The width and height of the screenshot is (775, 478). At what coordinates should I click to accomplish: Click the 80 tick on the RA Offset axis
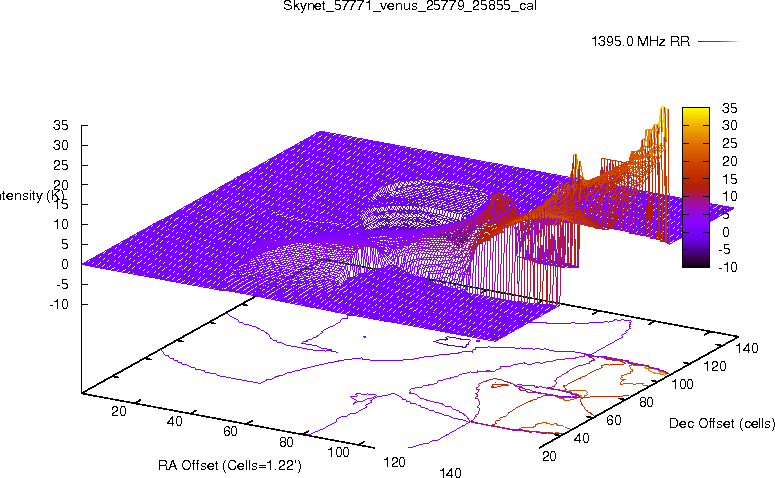click(286, 442)
